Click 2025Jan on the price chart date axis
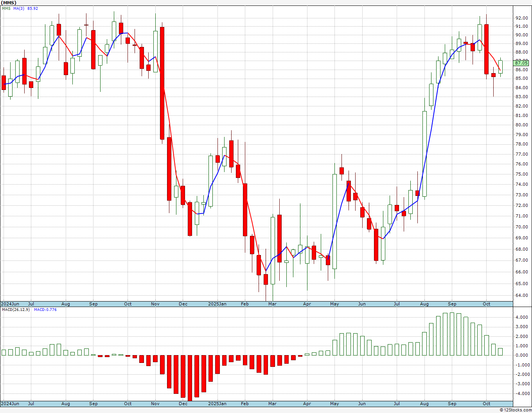The width and height of the screenshot is (532, 413). coord(217,304)
